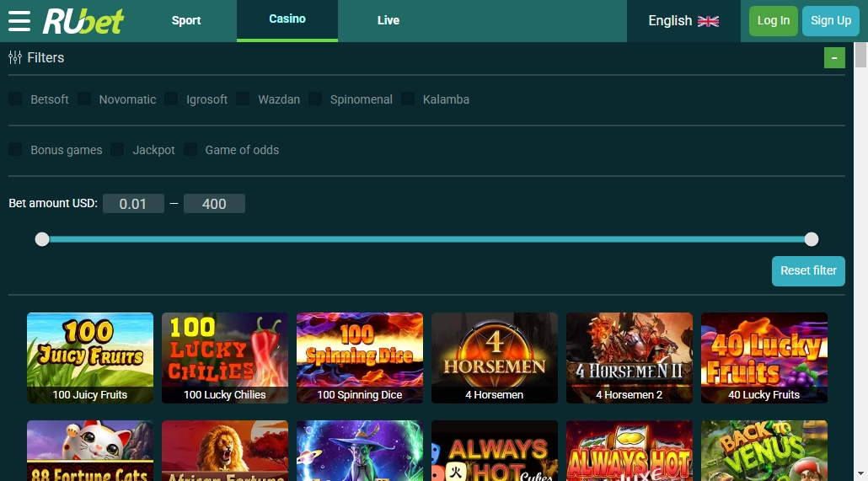Open the wizard with purple hat game
Image resolution: width=868 pixels, height=481 pixels.
[x=360, y=451]
